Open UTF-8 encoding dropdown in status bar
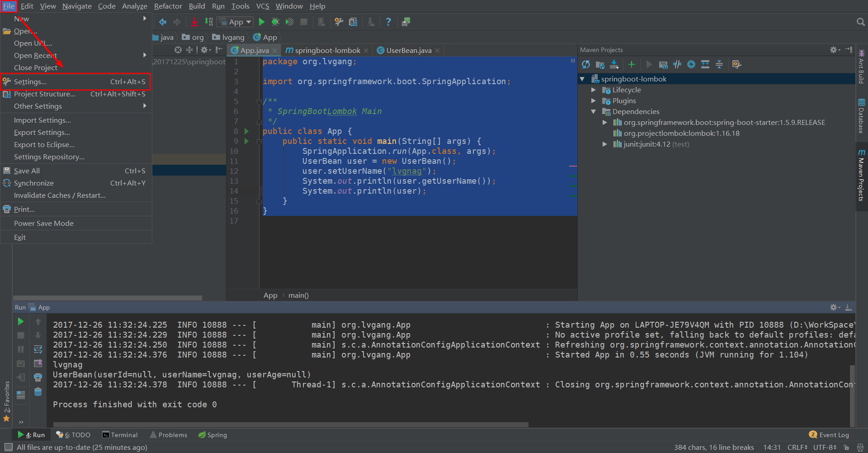The width and height of the screenshot is (868, 453). (x=825, y=447)
